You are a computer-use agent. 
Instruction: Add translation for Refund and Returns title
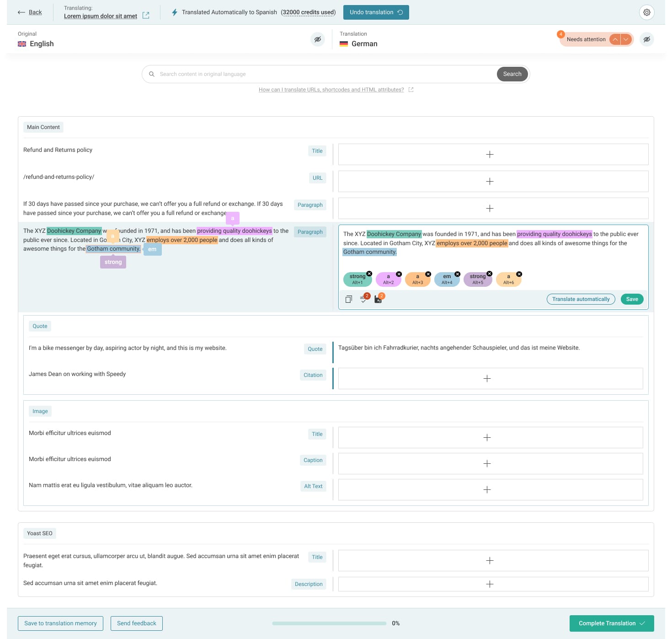493,155
